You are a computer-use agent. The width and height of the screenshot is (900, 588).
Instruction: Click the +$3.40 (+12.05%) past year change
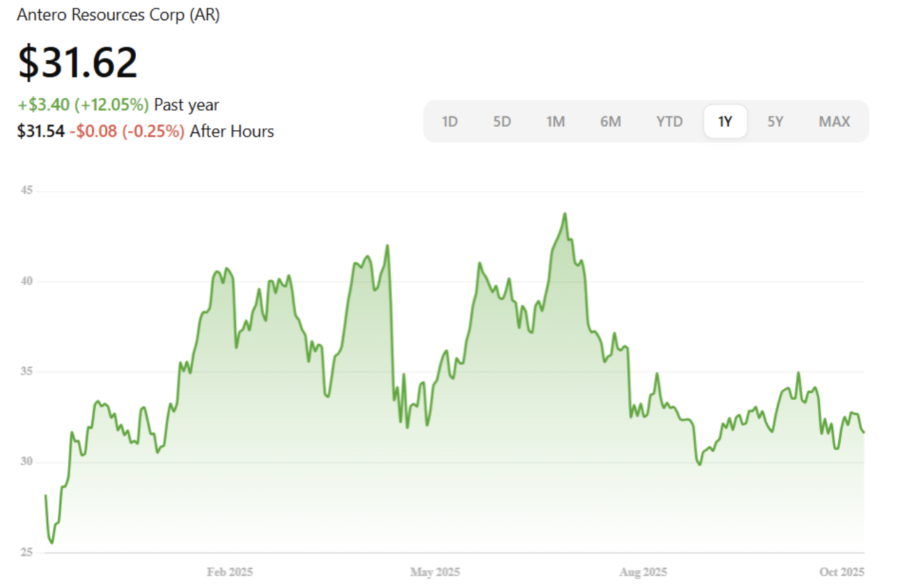coord(84,105)
